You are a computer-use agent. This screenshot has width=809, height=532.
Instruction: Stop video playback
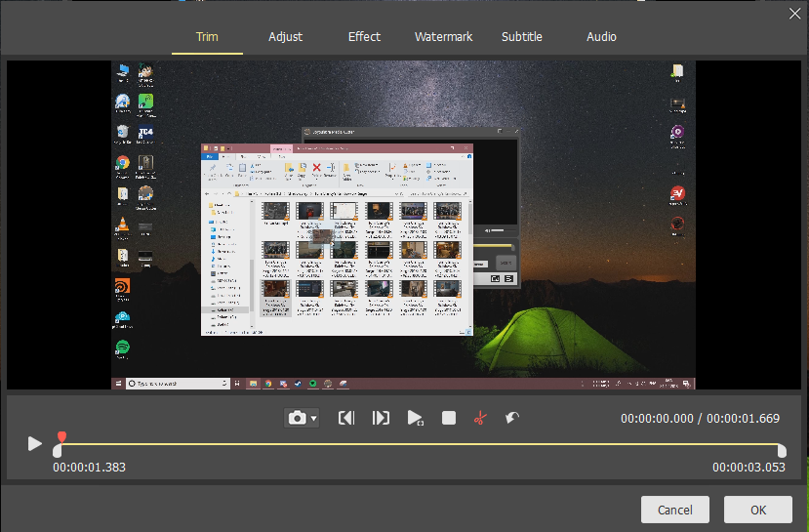pos(449,418)
